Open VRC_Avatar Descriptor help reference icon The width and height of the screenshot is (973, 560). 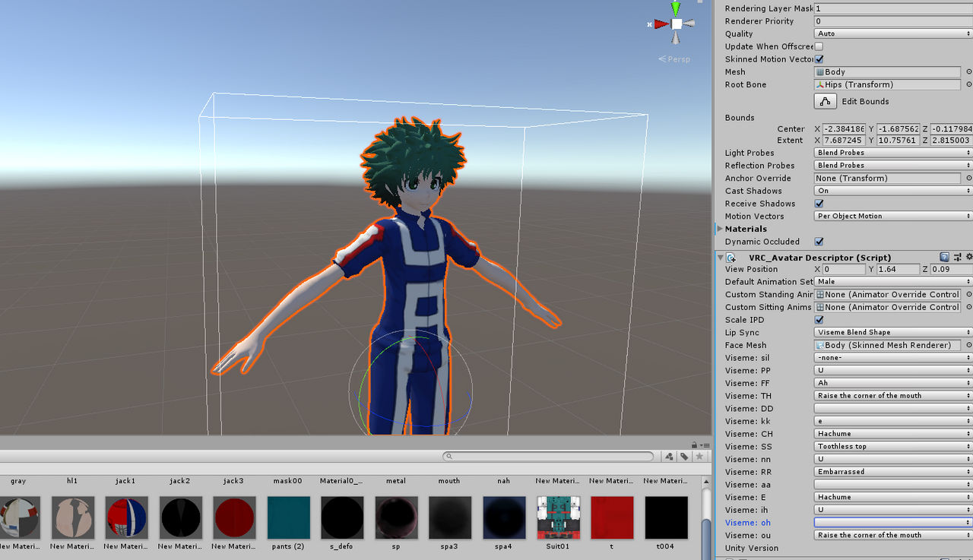(944, 257)
